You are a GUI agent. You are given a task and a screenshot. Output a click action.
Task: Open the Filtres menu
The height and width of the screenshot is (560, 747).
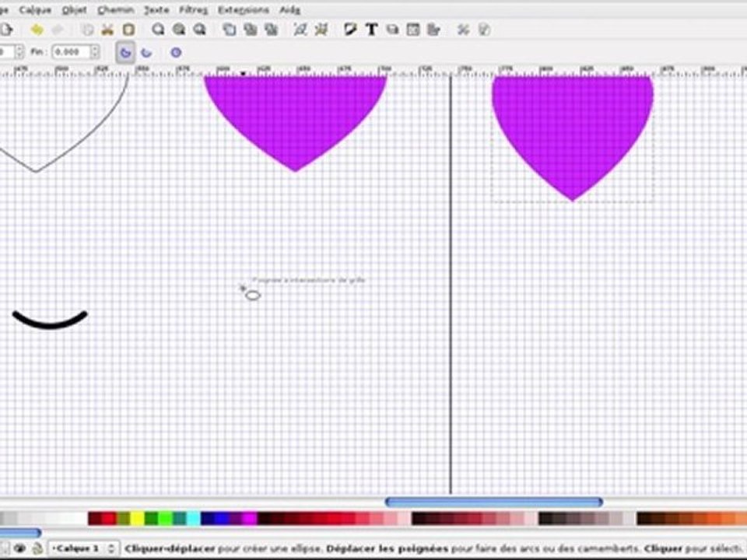point(194,10)
